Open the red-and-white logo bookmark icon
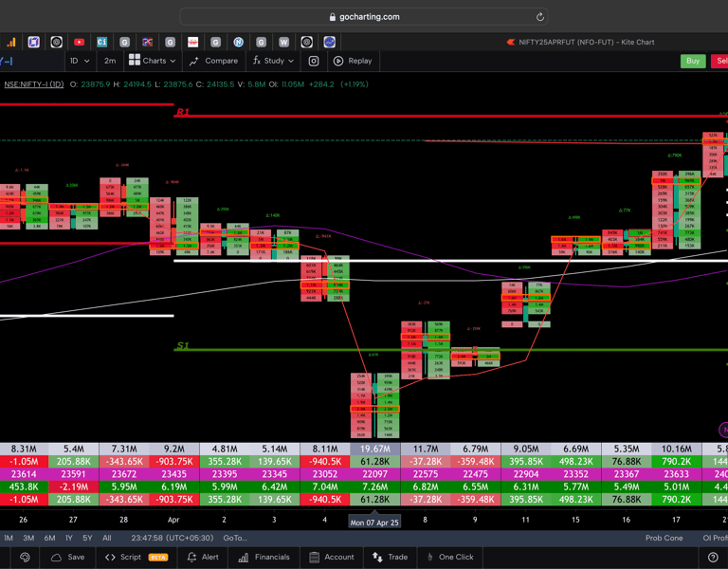This screenshot has width=728, height=569. pyautogui.click(x=193, y=43)
